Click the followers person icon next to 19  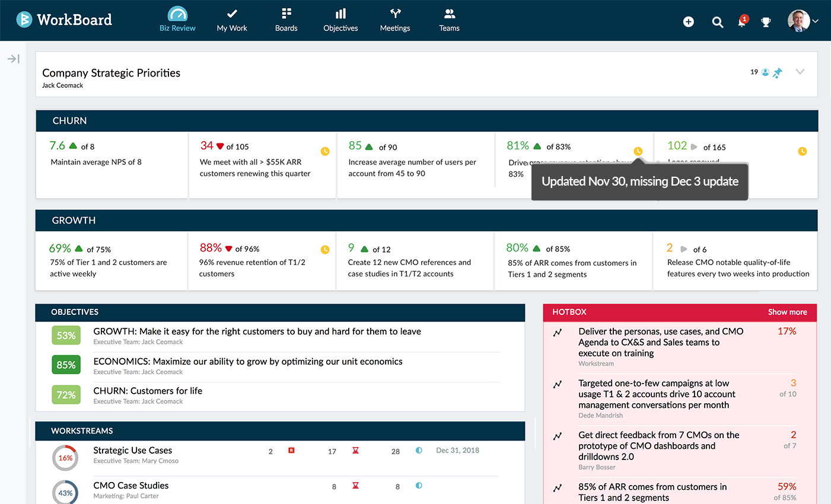765,72
